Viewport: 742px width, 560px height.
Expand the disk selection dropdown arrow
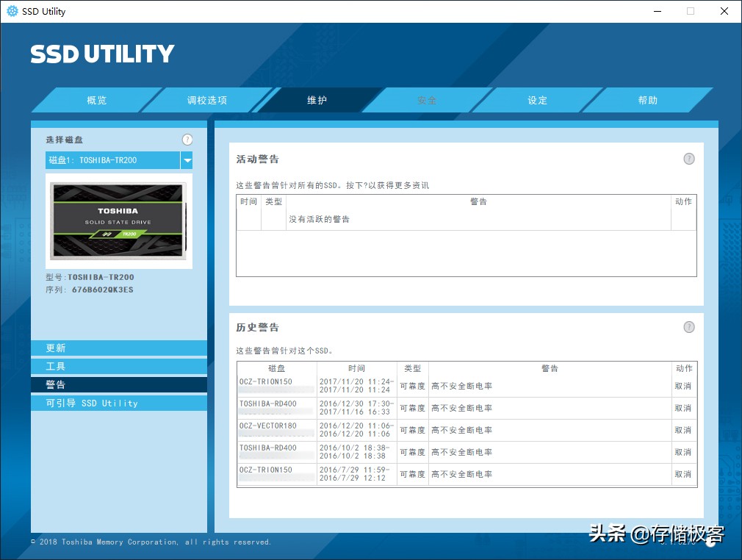(x=187, y=160)
